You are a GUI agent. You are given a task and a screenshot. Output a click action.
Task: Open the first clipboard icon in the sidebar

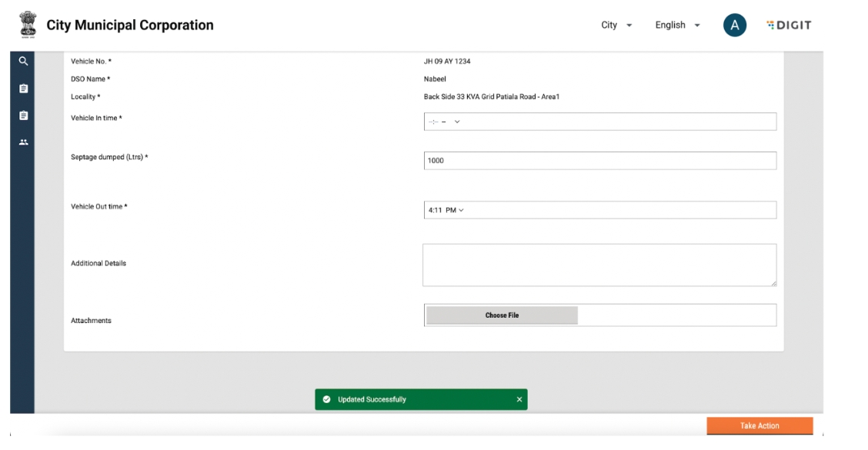click(x=23, y=88)
